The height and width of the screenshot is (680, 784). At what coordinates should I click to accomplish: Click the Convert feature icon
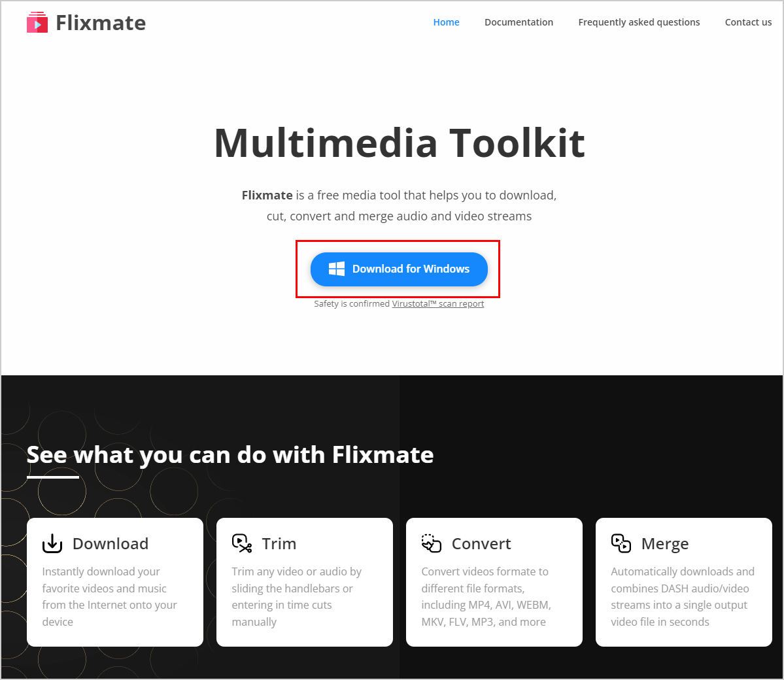432,543
